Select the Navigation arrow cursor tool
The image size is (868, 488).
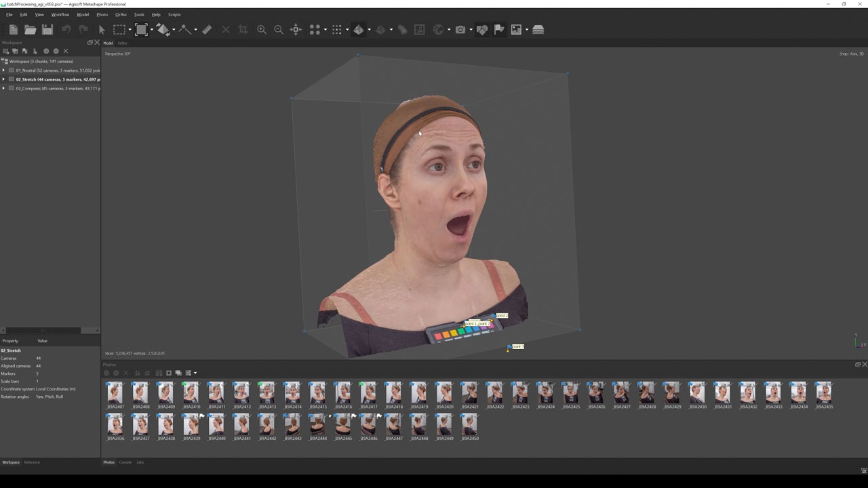click(102, 30)
